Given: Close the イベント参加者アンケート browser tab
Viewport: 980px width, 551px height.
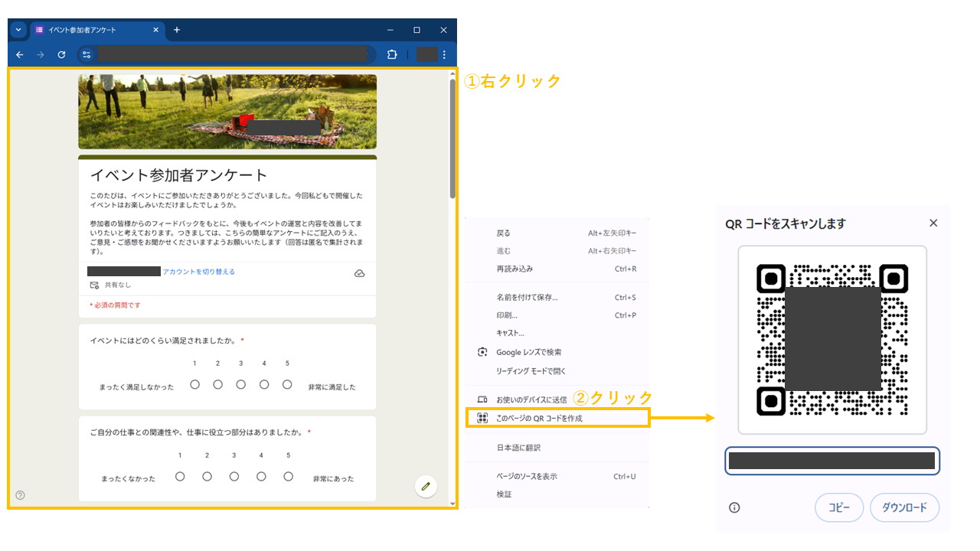Looking at the screenshot, I should (156, 30).
